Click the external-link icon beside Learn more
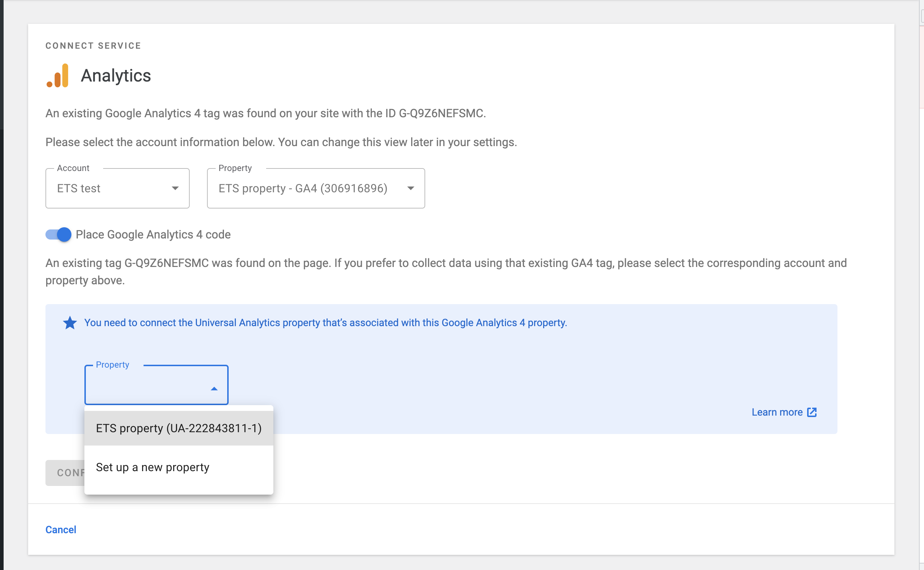Screen dimensions: 924x570 click(812, 412)
